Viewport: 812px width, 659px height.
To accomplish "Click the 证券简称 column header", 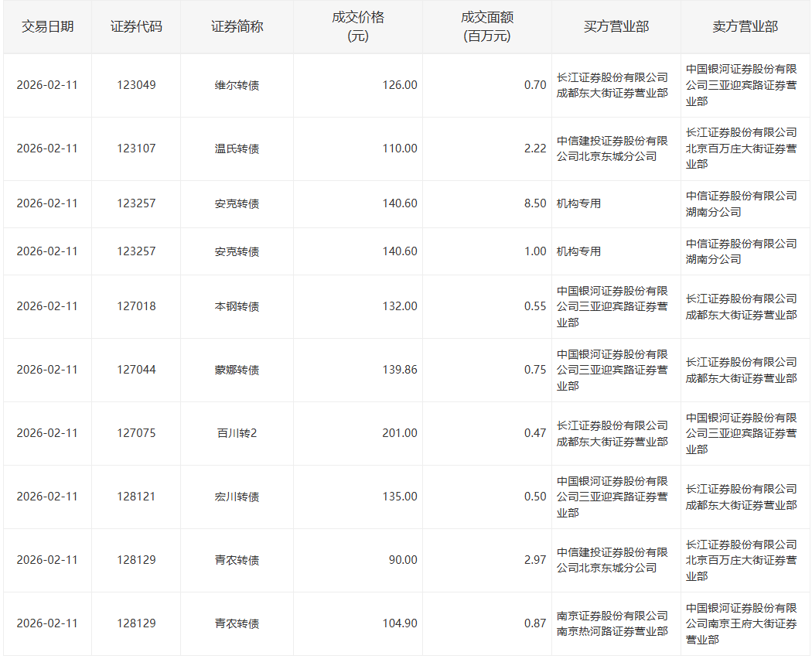I will 237,27.
